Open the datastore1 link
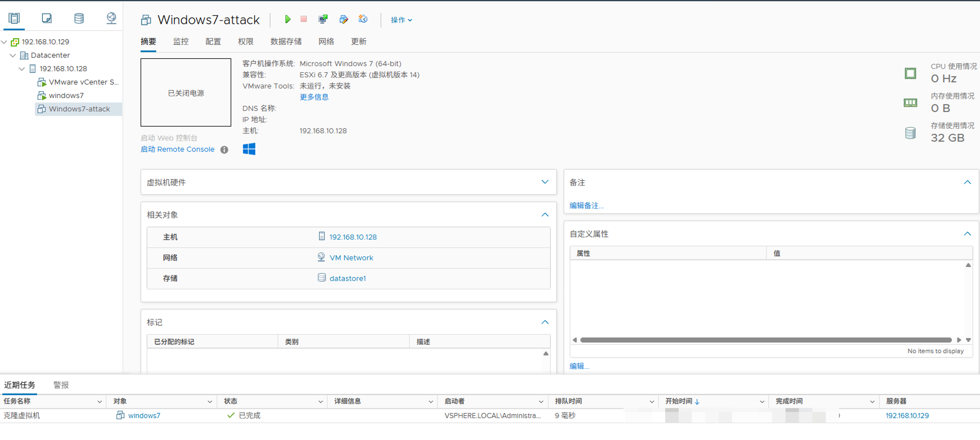 coord(347,278)
